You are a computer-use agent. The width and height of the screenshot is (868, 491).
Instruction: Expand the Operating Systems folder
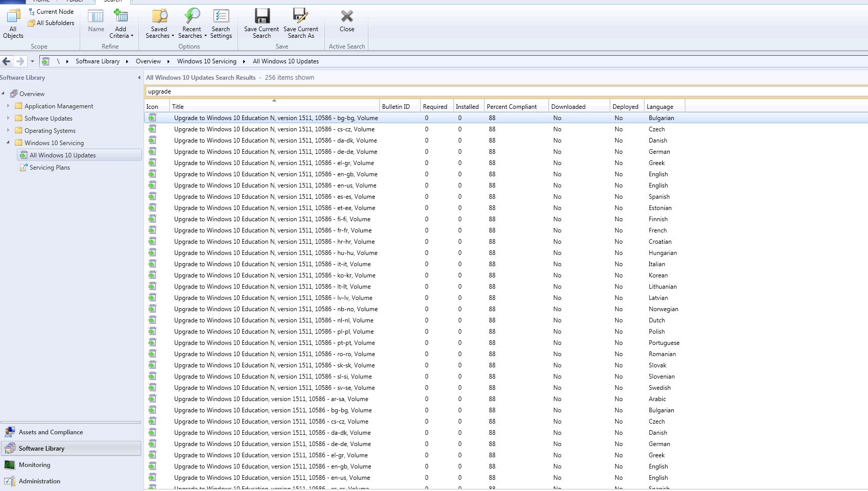pyautogui.click(x=8, y=130)
